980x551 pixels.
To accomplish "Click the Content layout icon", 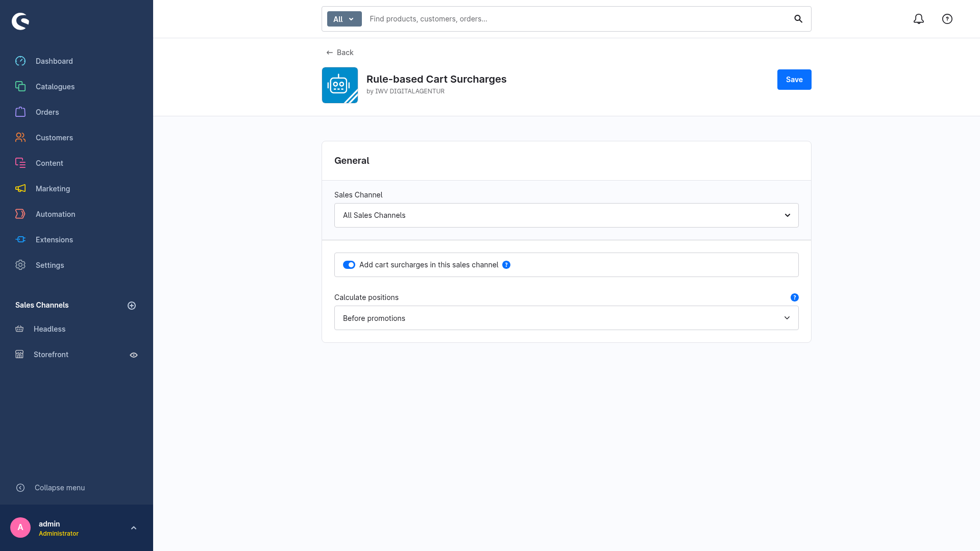I will click(x=20, y=163).
